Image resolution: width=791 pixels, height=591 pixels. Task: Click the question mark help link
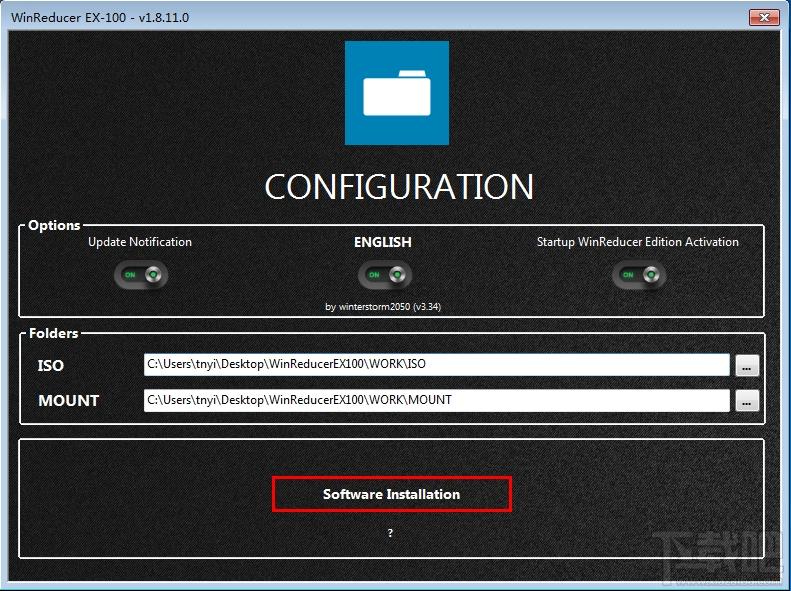coord(390,533)
